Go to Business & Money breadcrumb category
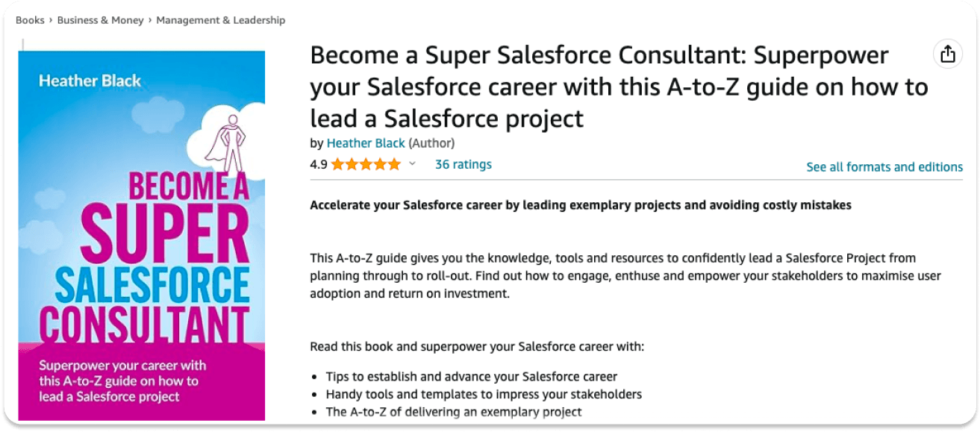Image resolution: width=980 pixels, height=432 pixels. coord(101,20)
